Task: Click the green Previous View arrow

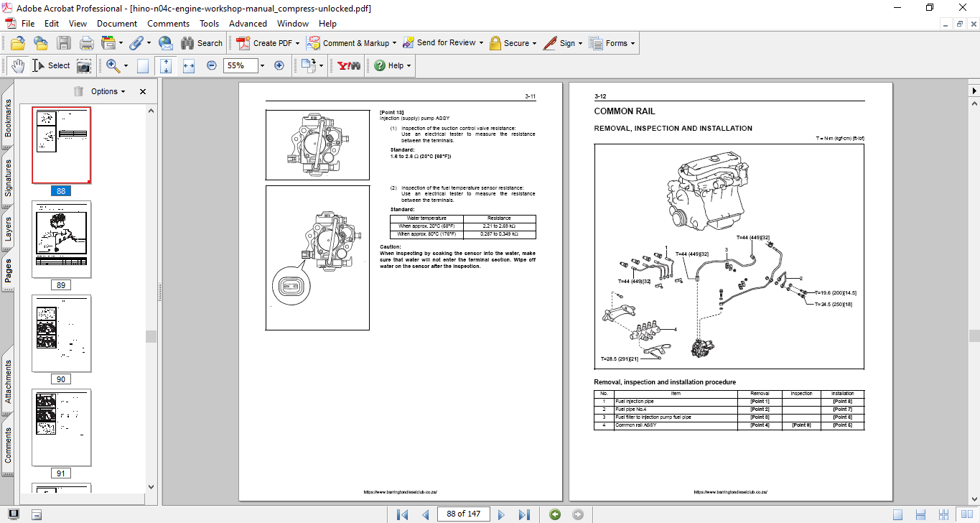Action: pyautogui.click(x=554, y=514)
